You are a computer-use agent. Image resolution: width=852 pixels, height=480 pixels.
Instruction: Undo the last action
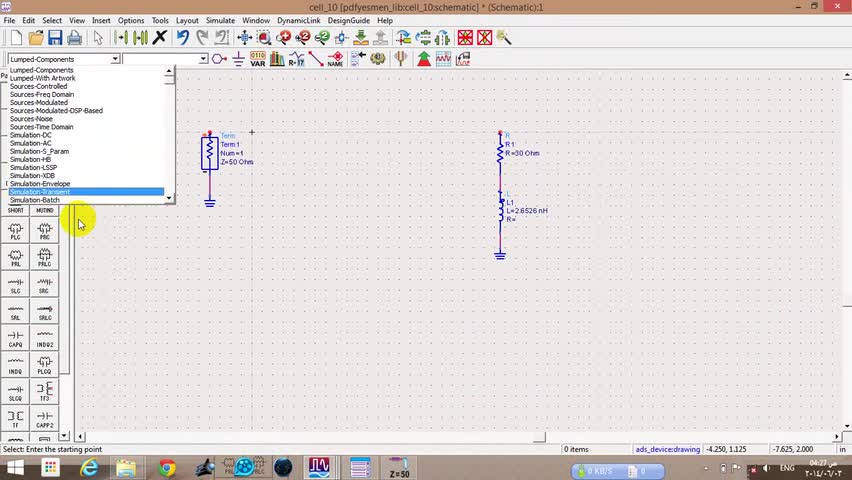pyautogui.click(x=183, y=38)
